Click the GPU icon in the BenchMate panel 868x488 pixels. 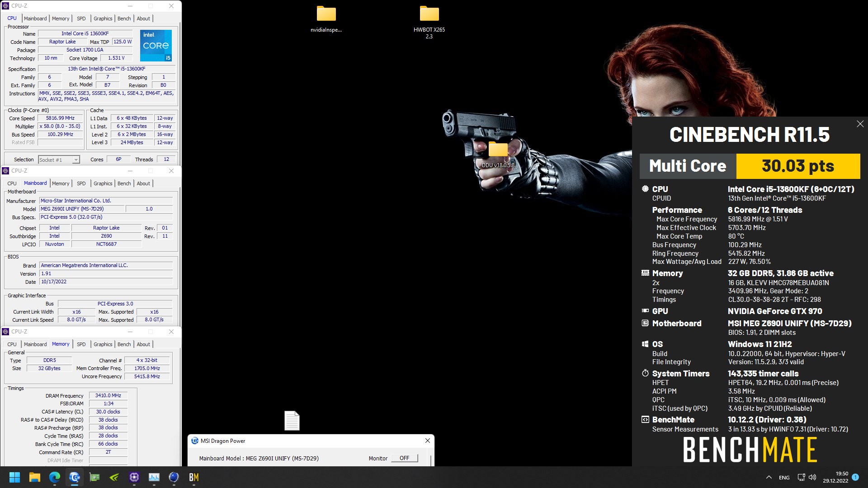(645, 311)
